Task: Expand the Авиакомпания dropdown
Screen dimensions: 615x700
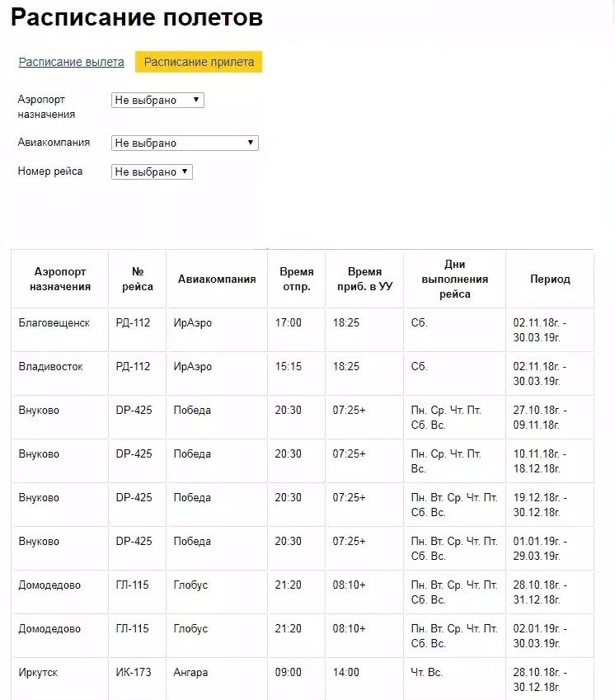Action: pos(185,143)
